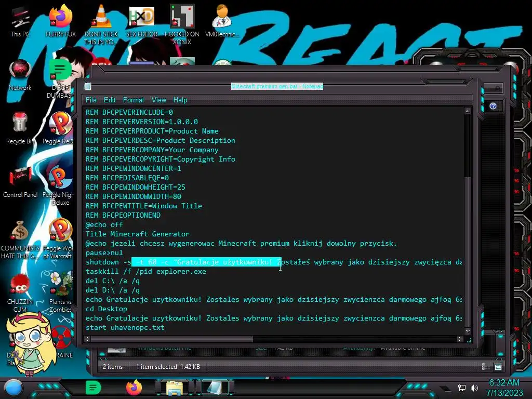The width and height of the screenshot is (532, 399).
Task: Select the Network desktop icon
Action: click(20, 75)
